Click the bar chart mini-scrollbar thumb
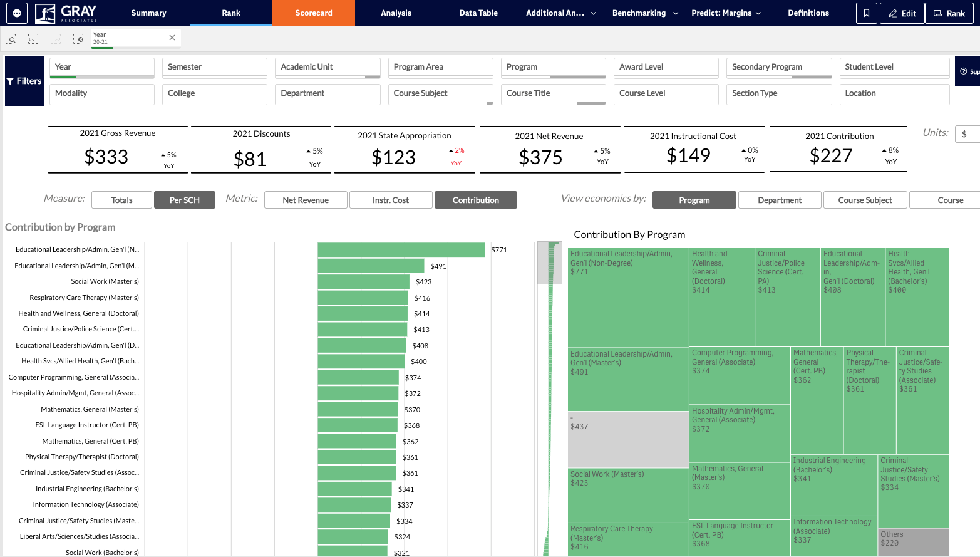Image resolution: width=980 pixels, height=557 pixels. [x=550, y=263]
